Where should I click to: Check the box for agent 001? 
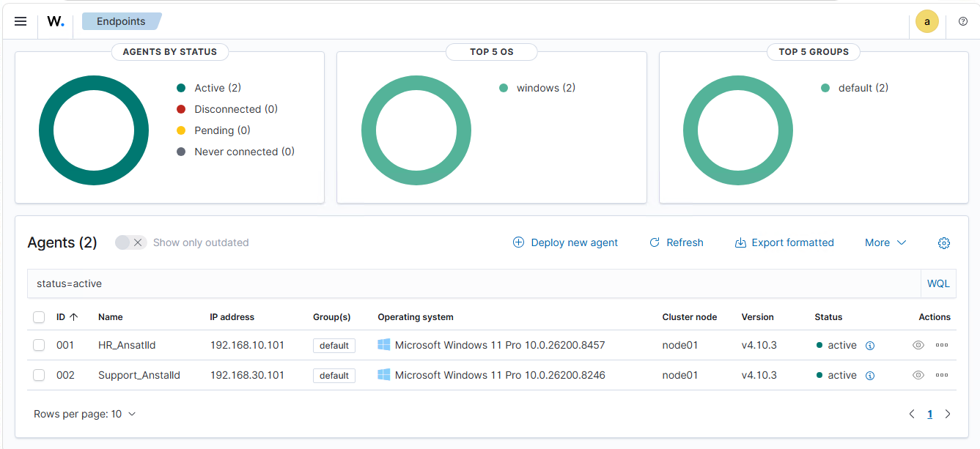click(x=39, y=345)
